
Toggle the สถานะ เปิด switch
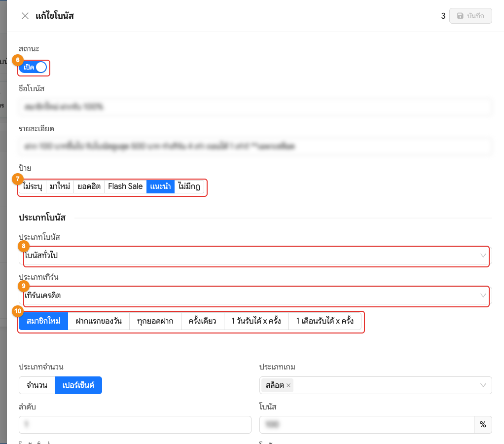click(33, 67)
